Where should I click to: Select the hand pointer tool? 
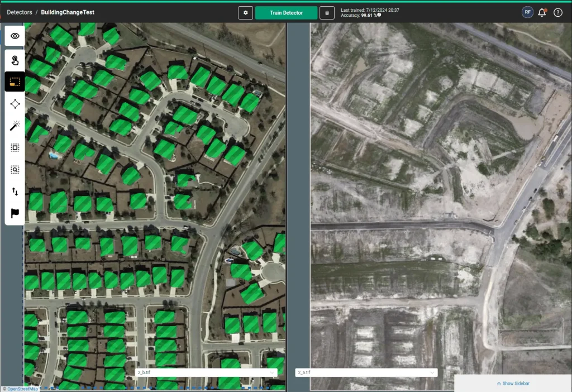coord(15,60)
